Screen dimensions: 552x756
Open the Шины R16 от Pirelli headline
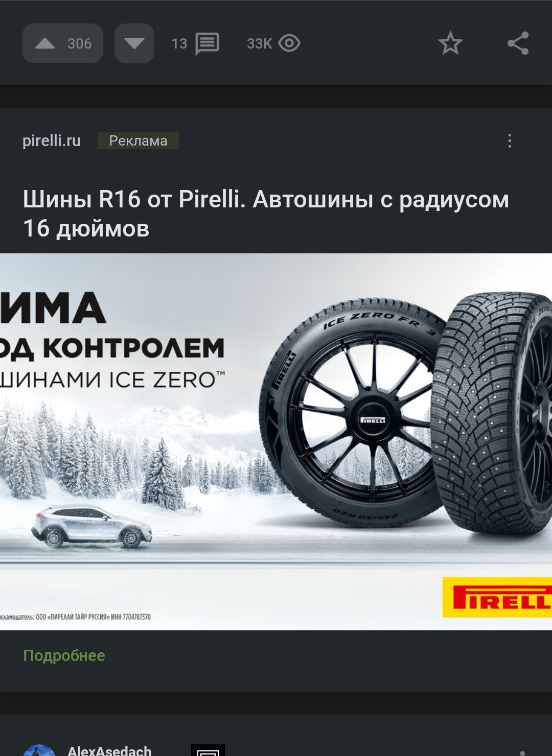pyautogui.click(x=266, y=214)
